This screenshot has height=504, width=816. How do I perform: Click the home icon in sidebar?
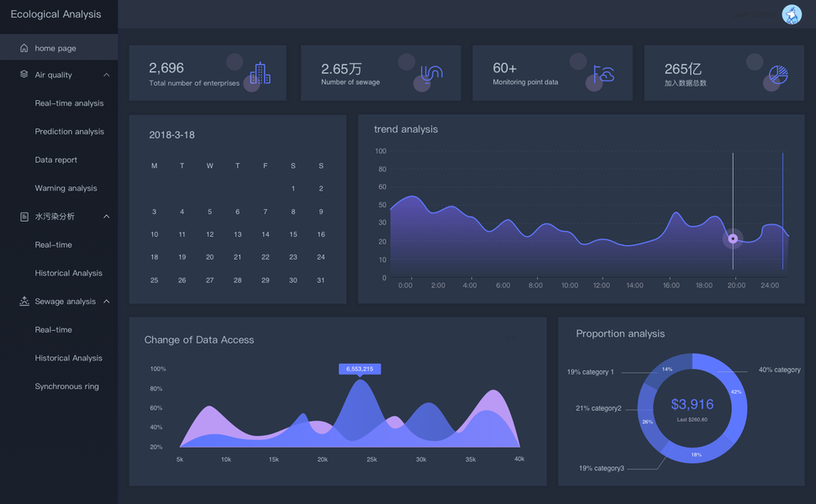tap(24, 48)
